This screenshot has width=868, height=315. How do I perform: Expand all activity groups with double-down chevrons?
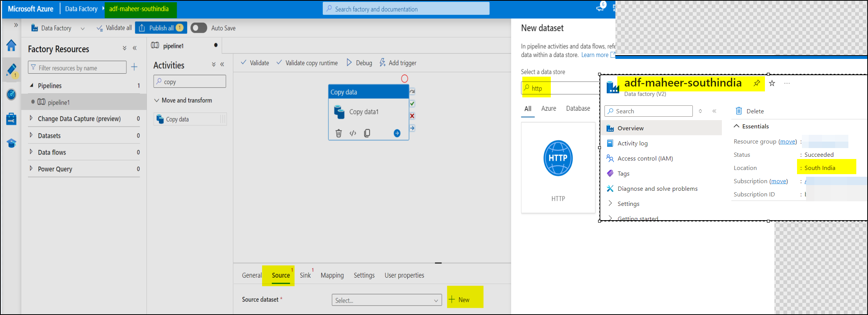[214, 65]
